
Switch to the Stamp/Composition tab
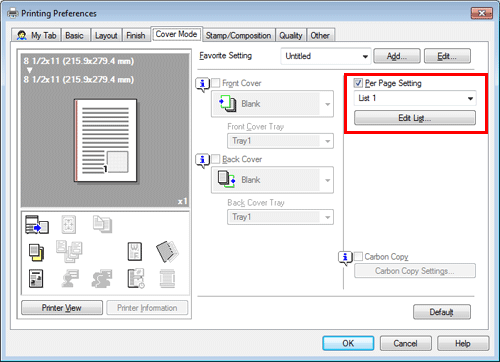click(238, 35)
